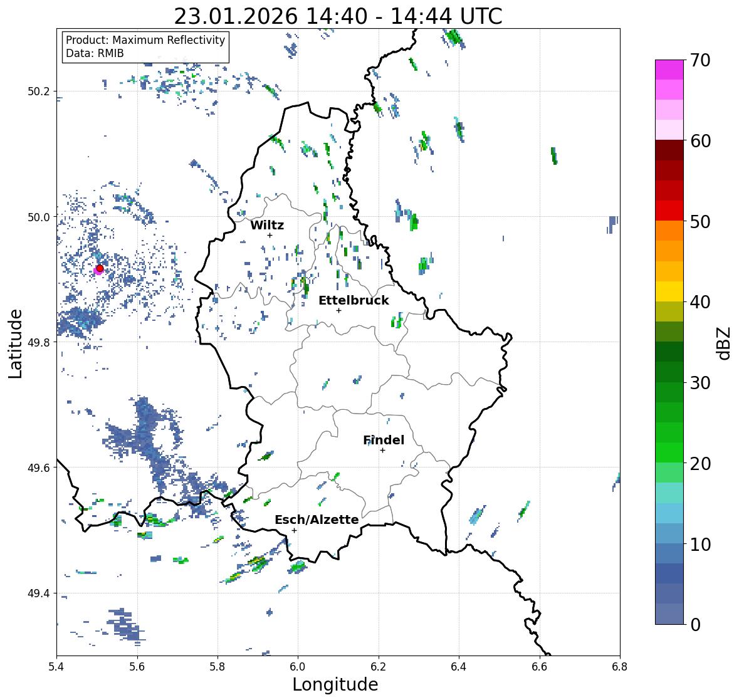Screen dimensions: 739x700
Task: Click the 6.8 longitude tick label
Action: 620,667
